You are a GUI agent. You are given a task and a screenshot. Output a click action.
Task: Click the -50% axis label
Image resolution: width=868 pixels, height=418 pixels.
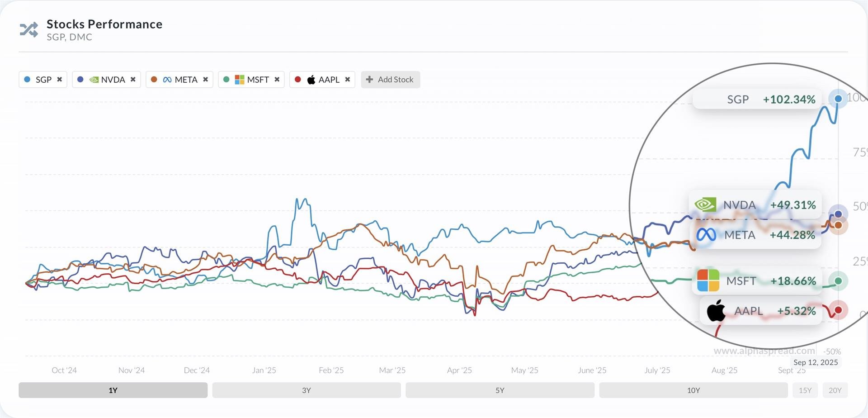tap(832, 351)
